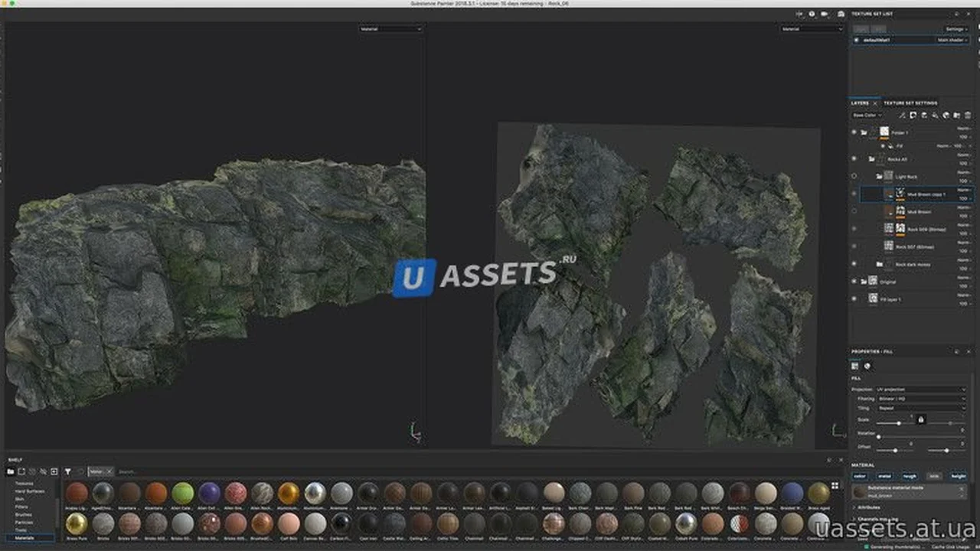Image resolution: width=980 pixels, height=551 pixels.
Task: Open the Projection dropdown
Action: [921, 390]
